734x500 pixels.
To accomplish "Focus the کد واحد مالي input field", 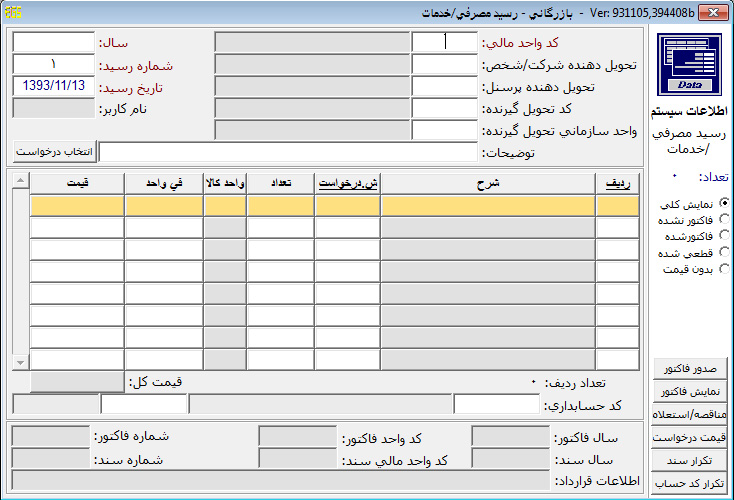I will point(445,42).
